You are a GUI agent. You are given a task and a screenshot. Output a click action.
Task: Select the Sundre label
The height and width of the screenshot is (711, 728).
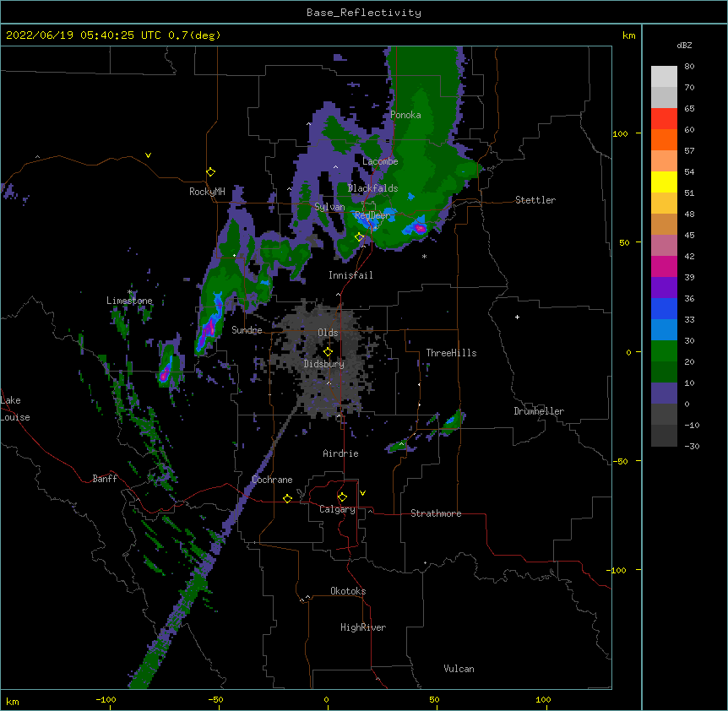[247, 330]
